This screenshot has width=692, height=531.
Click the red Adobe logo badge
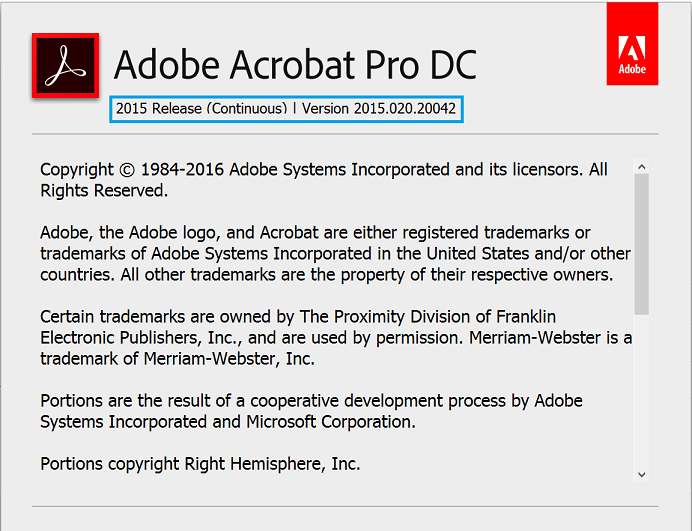click(x=632, y=43)
